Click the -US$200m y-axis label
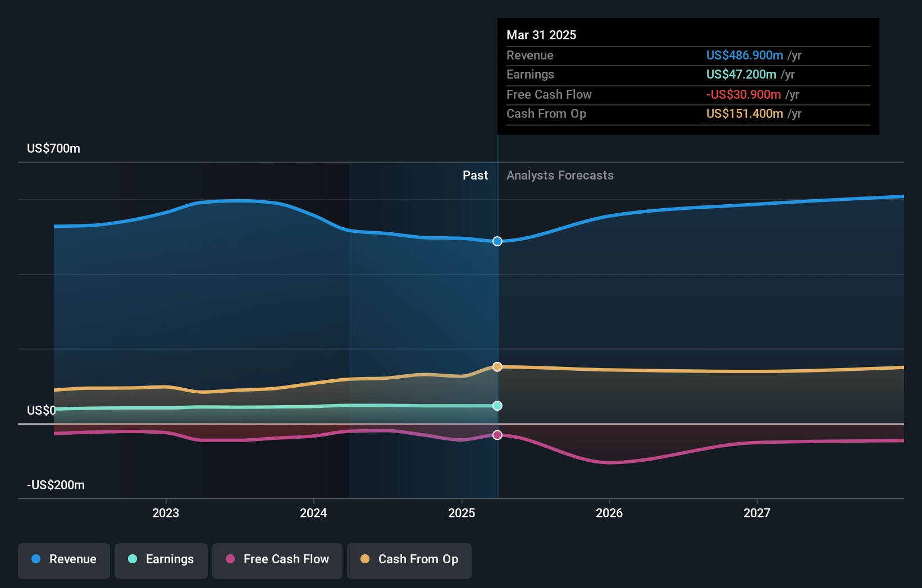 (x=56, y=485)
